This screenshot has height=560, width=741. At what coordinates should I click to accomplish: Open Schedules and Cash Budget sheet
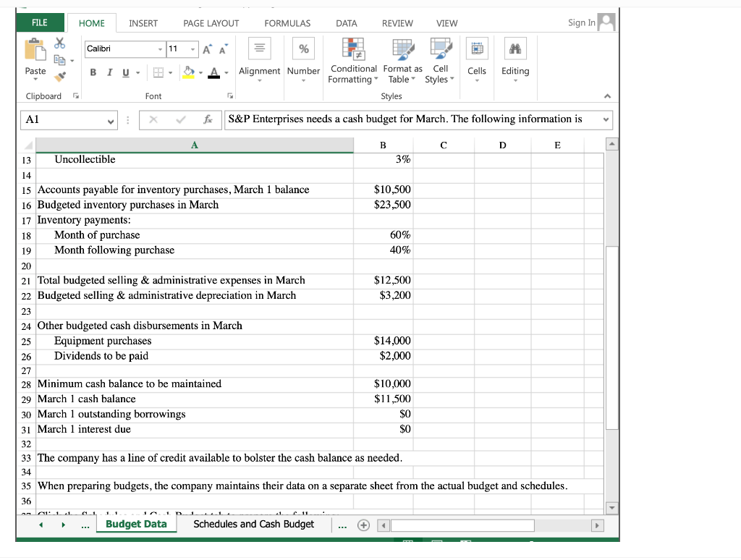click(254, 524)
